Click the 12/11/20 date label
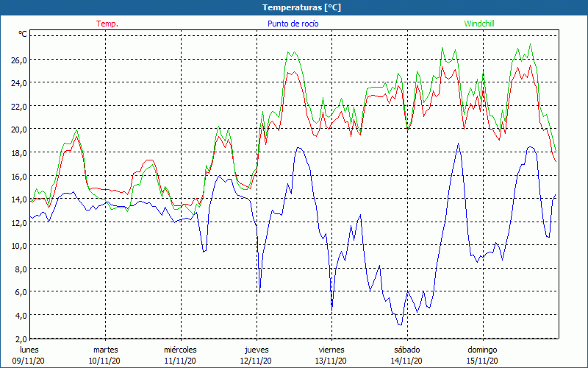This screenshot has height=368, width=588. [x=256, y=361]
